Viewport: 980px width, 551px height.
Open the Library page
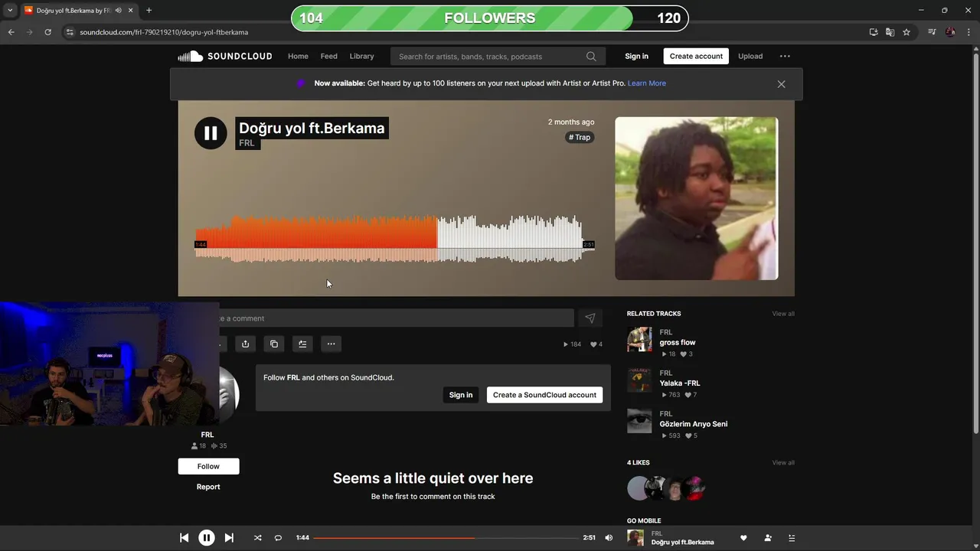(x=361, y=56)
